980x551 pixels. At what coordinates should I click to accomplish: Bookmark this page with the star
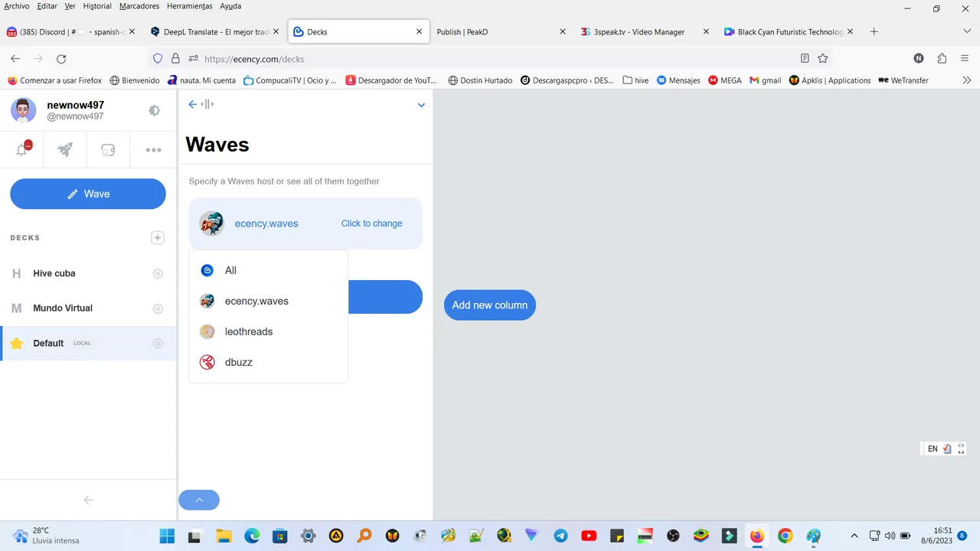coord(823,59)
